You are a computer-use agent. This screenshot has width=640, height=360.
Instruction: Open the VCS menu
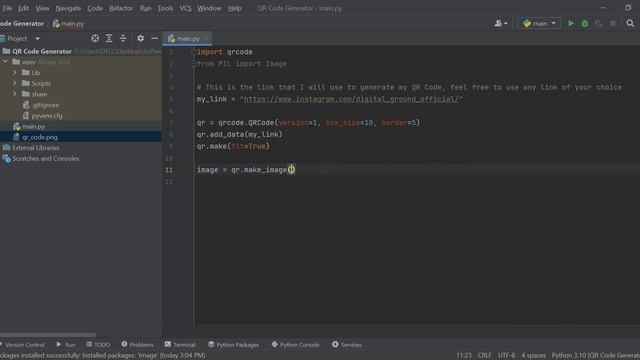[185, 8]
